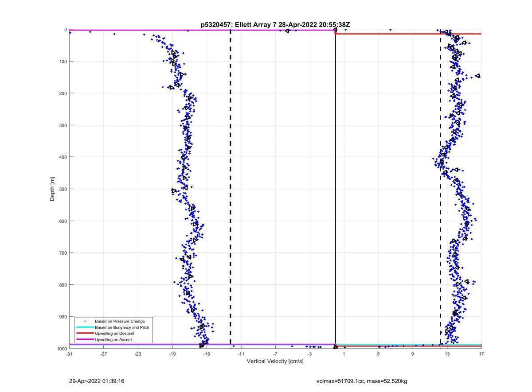Click the y-axis tick label '700'
Image resolution: width=532 pixels, height=392 pixels.
(x=63, y=253)
